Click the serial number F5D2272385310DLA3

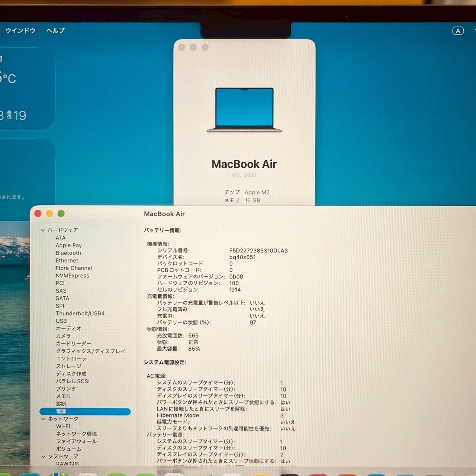pos(258,251)
